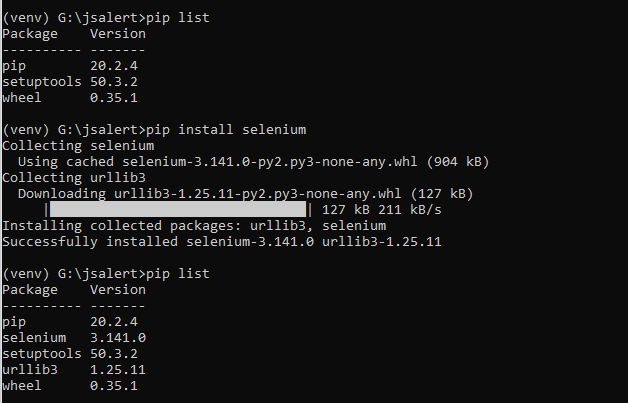Click the "127 kB 211 kB/s" download speed text
Viewport: 628px width, 403px height.
pyautogui.click(x=382, y=210)
